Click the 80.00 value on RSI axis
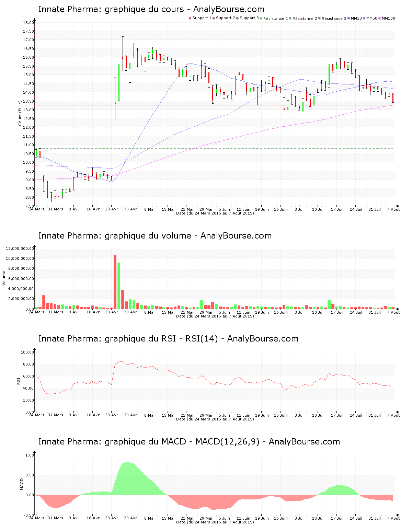The image size is (412, 532). click(x=28, y=364)
